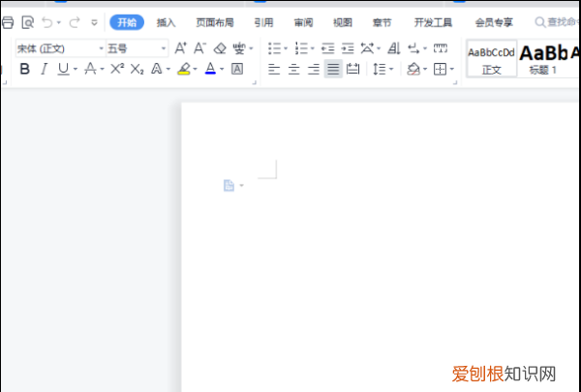Open the 章节 tab
Image resolution: width=581 pixels, height=392 pixels.
(x=382, y=22)
